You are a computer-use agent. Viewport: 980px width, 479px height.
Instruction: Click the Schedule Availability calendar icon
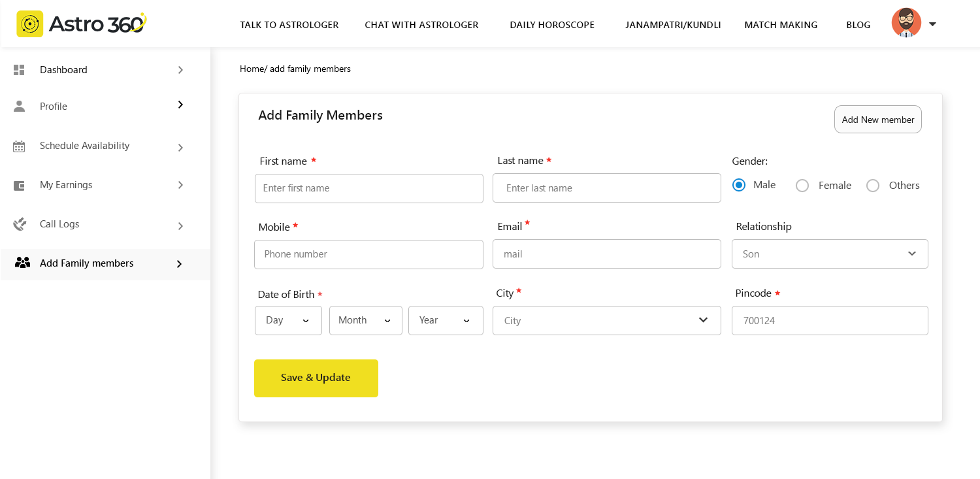click(x=19, y=146)
